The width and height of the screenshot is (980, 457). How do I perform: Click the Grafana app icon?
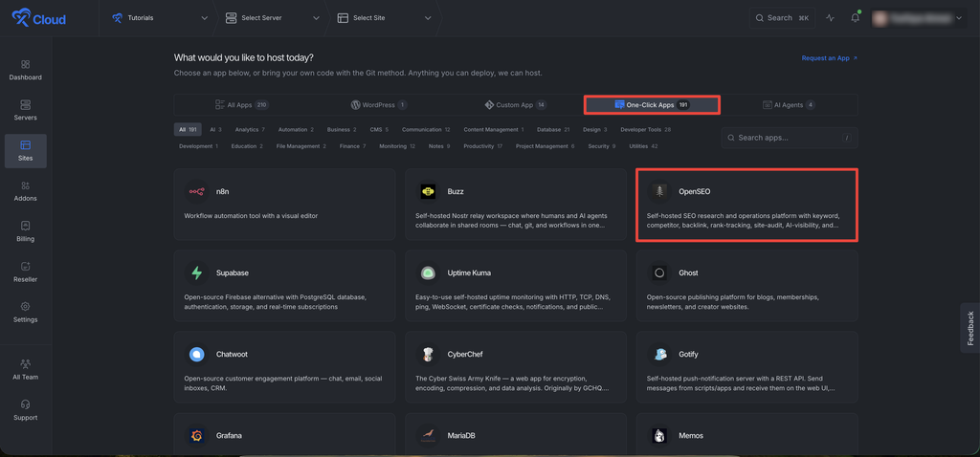pos(196,435)
